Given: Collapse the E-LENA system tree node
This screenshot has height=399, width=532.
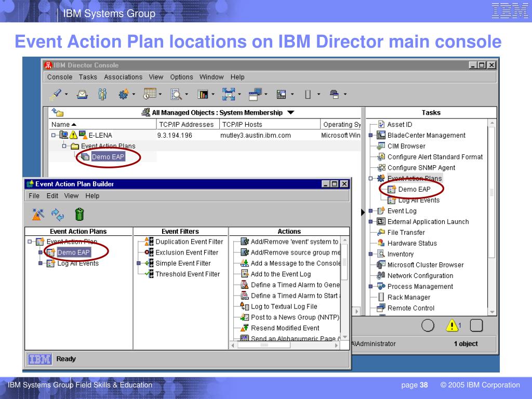Looking at the screenshot, I should 54,135.
